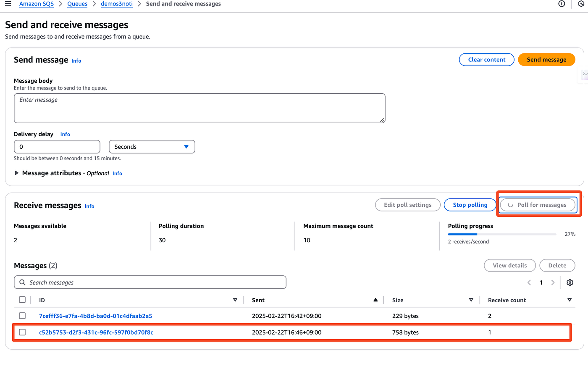Image resolution: width=588 pixels, height=367 pixels.
Task: Click Delete button for messages
Action: tap(557, 266)
